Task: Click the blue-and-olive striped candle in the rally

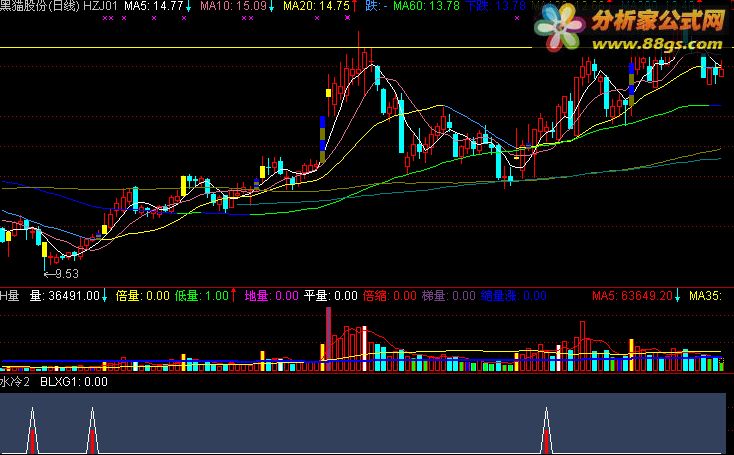Action: pos(323,139)
